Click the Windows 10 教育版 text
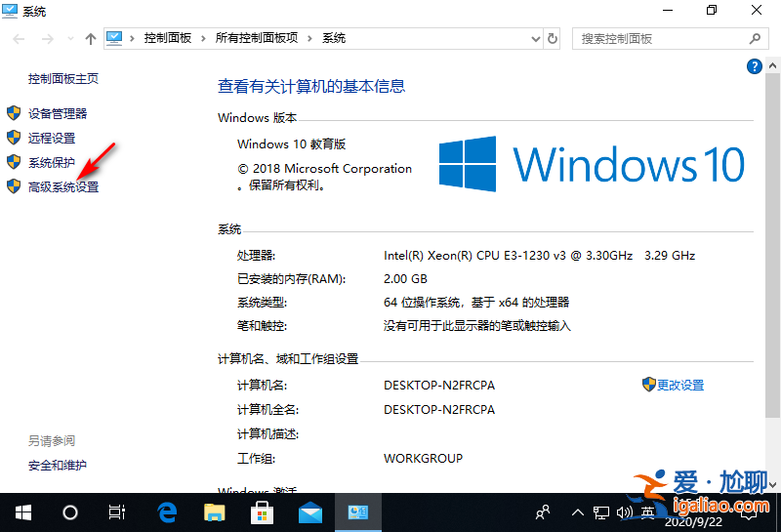Image resolution: width=781 pixels, height=532 pixels. (291, 143)
